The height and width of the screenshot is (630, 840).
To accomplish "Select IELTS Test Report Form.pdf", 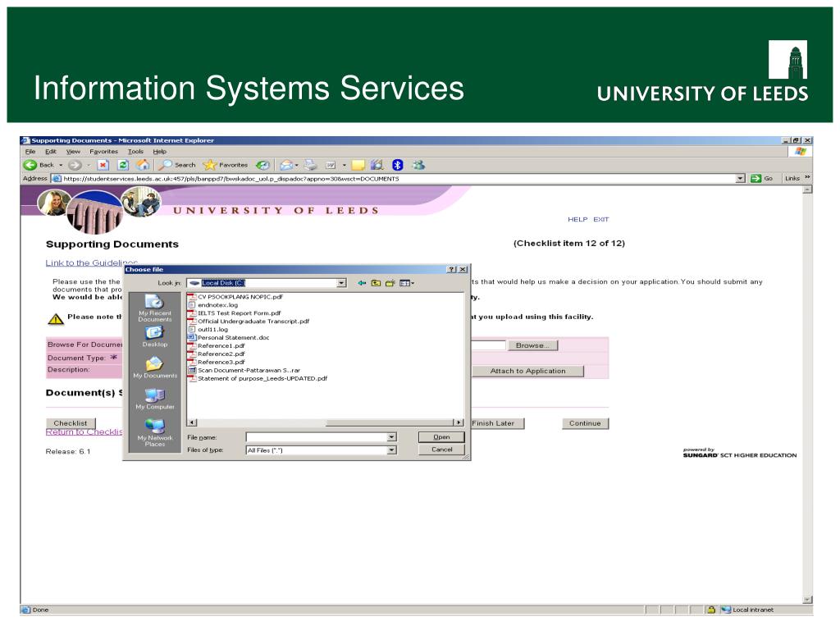I will (x=235, y=313).
